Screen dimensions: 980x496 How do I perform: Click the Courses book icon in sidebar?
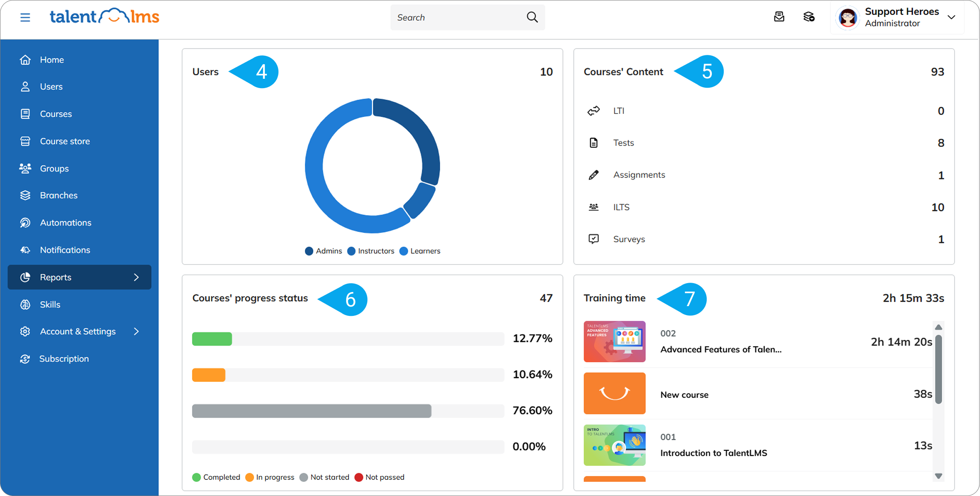tap(25, 114)
